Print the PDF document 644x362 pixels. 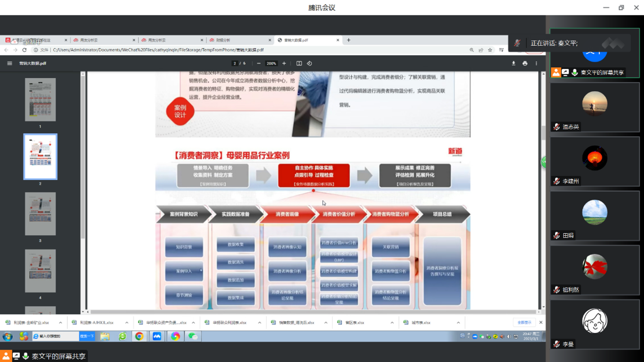pos(525,63)
